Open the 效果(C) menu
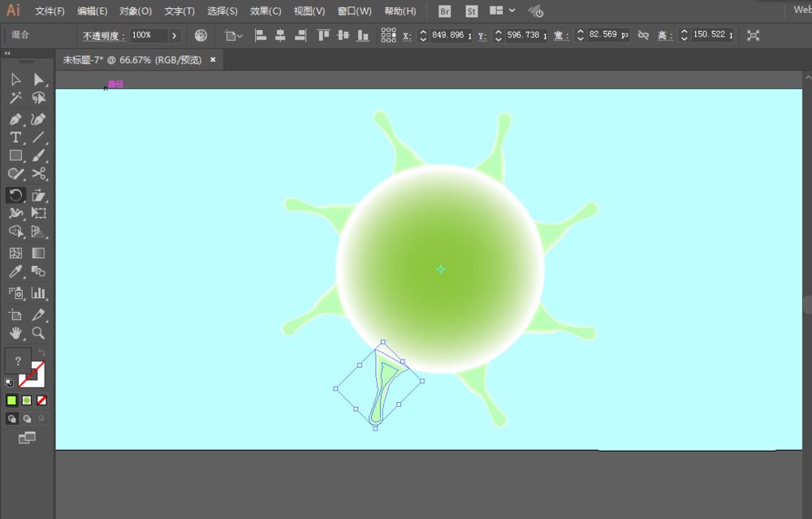The height and width of the screenshot is (519, 812). [266, 11]
